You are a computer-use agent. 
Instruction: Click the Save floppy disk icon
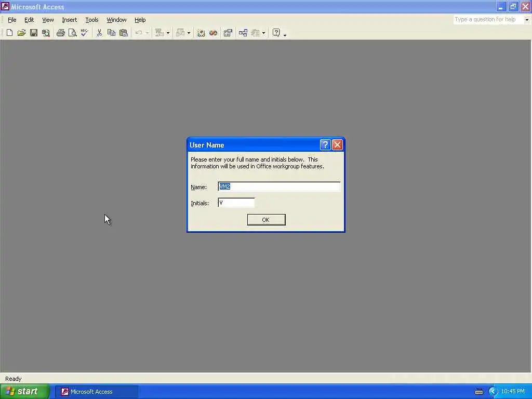34,33
